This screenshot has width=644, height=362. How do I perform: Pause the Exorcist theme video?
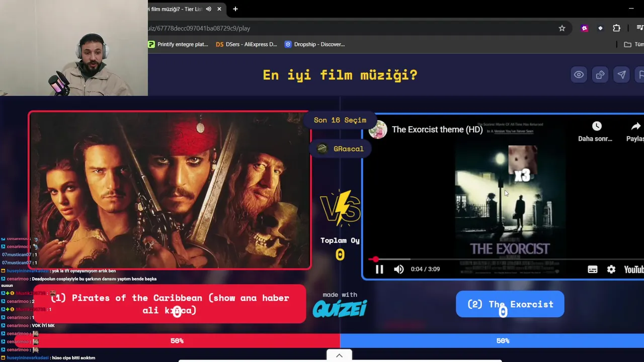pyautogui.click(x=379, y=269)
